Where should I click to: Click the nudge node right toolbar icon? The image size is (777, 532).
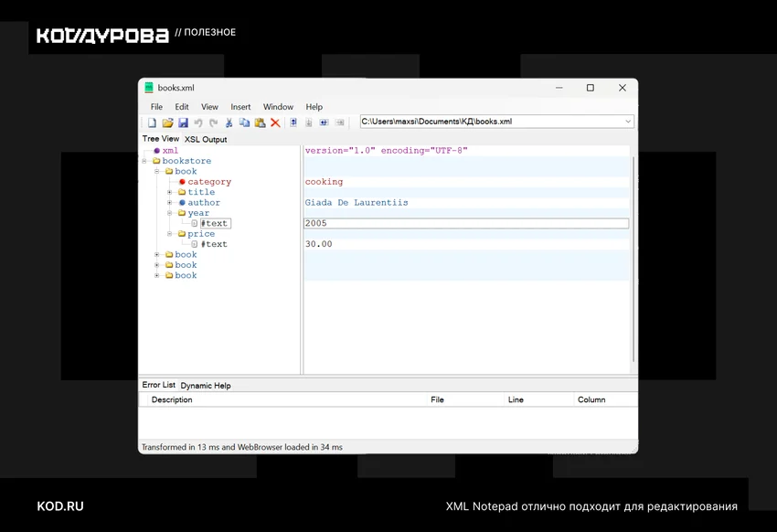coord(339,122)
